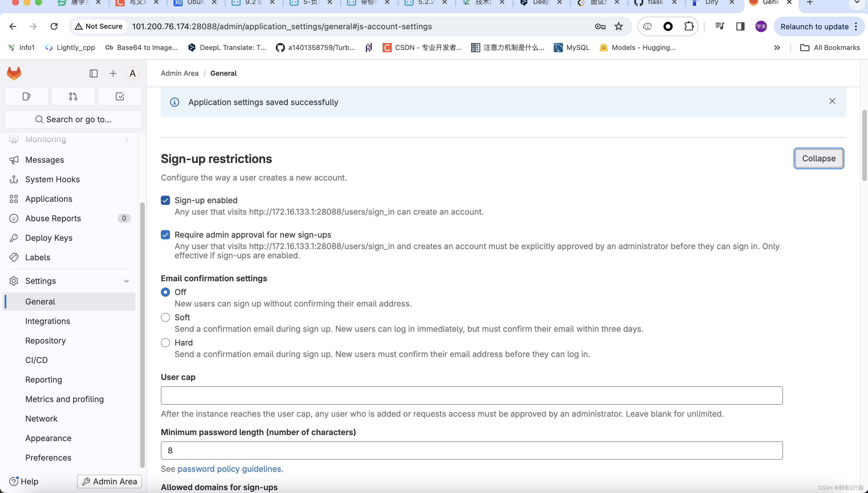Click the Search or go to icon
The image size is (868, 493).
(39, 119)
